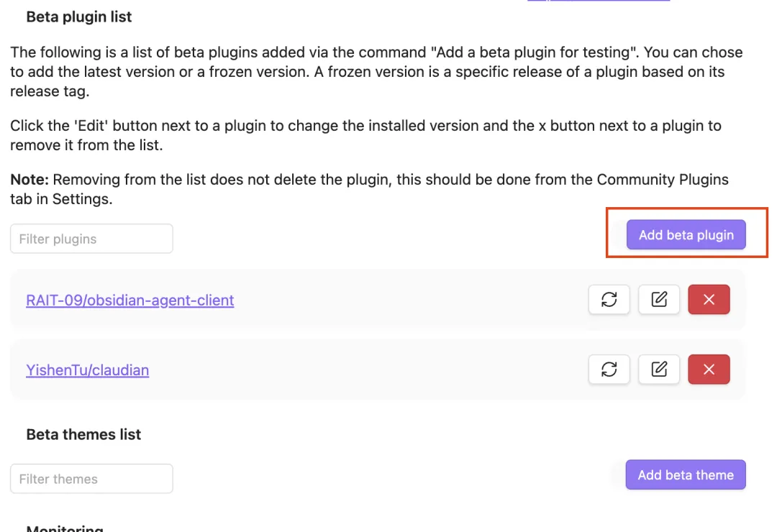Viewport: 777px width, 532px height.
Task: Click the Beta plugin list heading
Action: 79,17
